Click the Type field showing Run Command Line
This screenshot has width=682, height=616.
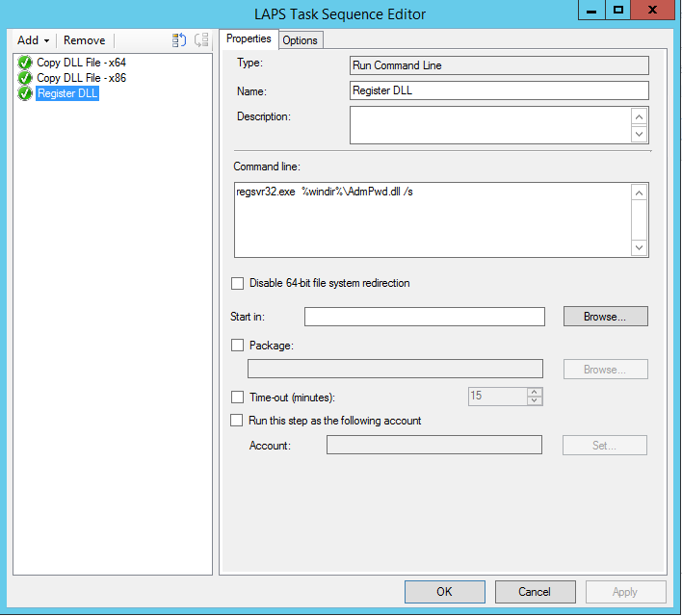499,65
